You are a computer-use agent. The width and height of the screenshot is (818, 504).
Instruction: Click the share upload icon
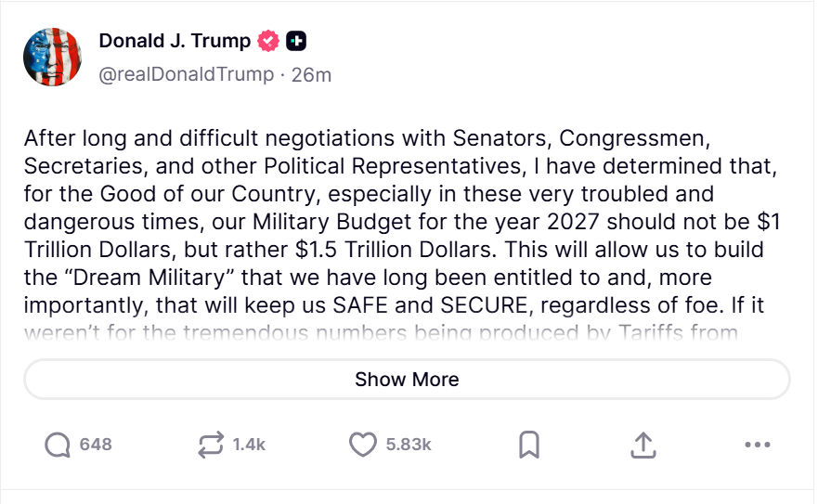(x=643, y=445)
